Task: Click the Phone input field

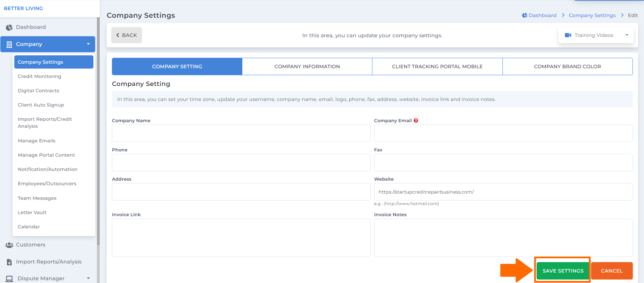Action: click(x=241, y=163)
